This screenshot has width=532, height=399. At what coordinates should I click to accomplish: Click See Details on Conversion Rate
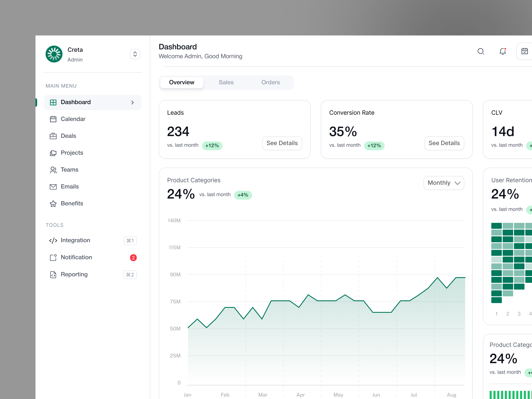(444, 143)
